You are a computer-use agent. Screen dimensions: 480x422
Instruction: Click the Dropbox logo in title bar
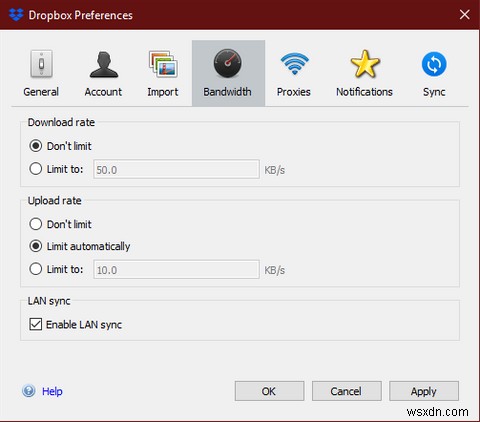(x=16, y=15)
